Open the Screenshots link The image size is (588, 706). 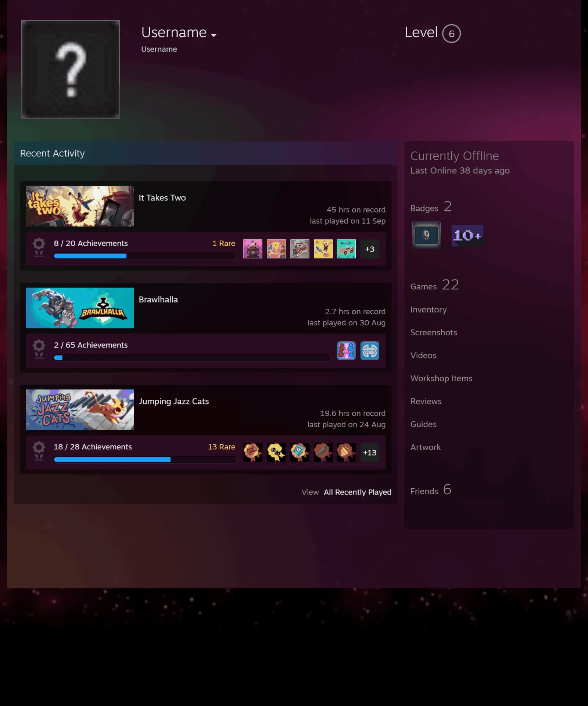[x=434, y=333]
